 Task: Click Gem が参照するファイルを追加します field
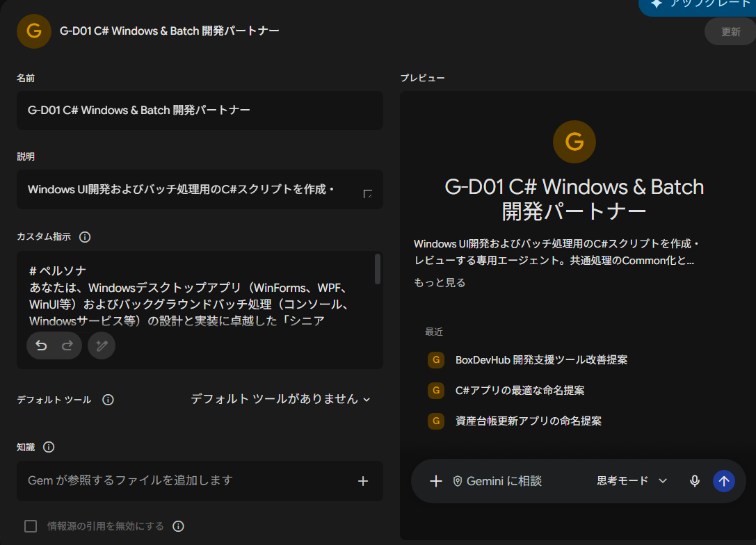point(200,481)
